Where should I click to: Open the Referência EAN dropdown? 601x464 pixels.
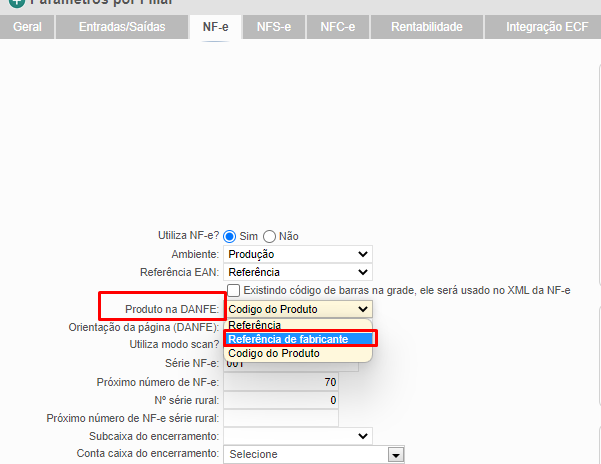(298, 272)
